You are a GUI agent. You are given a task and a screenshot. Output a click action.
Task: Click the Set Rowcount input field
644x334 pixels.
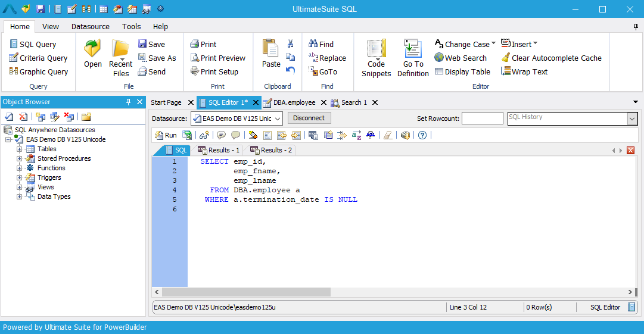(482, 118)
